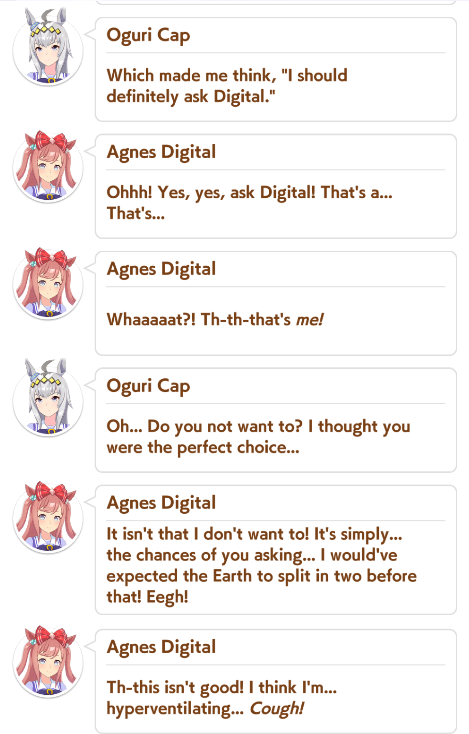469x734 pixels.
Task: Tap Oguri Cap's avatar beside "perfect choice" message
Action: click(x=48, y=401)
